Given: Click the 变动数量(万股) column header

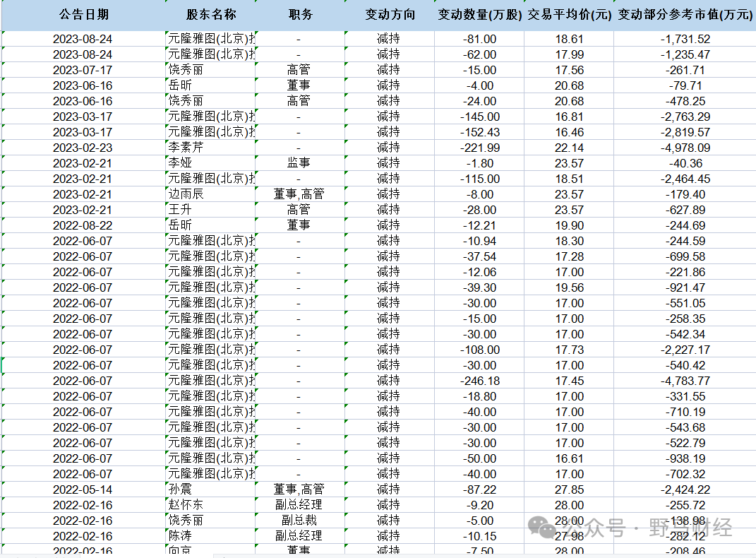Looking at the screenshot, I should [x=480, y=15].
